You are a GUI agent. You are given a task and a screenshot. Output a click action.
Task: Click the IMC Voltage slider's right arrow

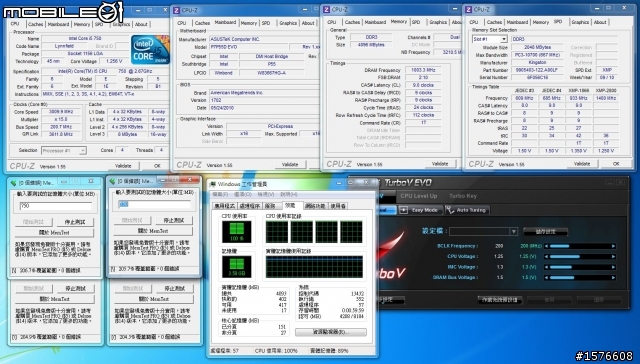613,267
